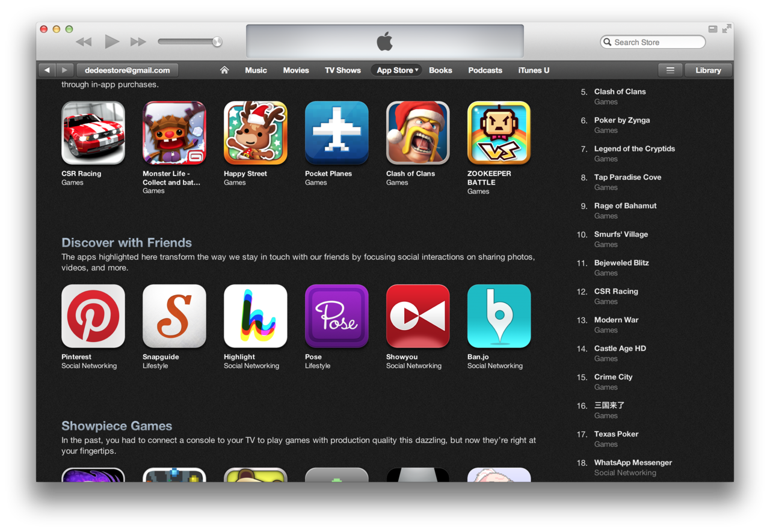Open the Showyou app icon
770x532 pixels.
point(418,316)
